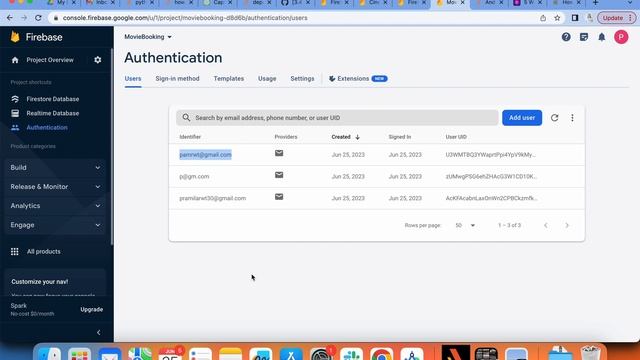640x360 pixels.
Task: Select pramilarwt30@gmail.com identifier
Action: [213, 198]
